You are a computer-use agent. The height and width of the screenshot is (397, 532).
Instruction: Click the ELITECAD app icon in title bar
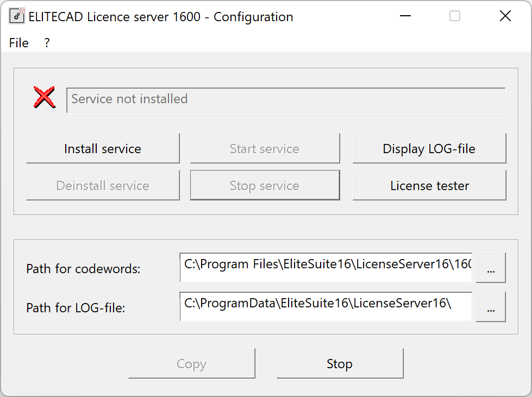click(x=17, y=16)
